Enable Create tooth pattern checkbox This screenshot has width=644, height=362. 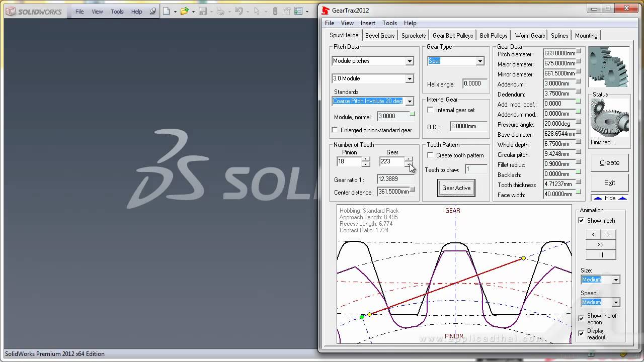pyautogui.click(x=430, y=155)
